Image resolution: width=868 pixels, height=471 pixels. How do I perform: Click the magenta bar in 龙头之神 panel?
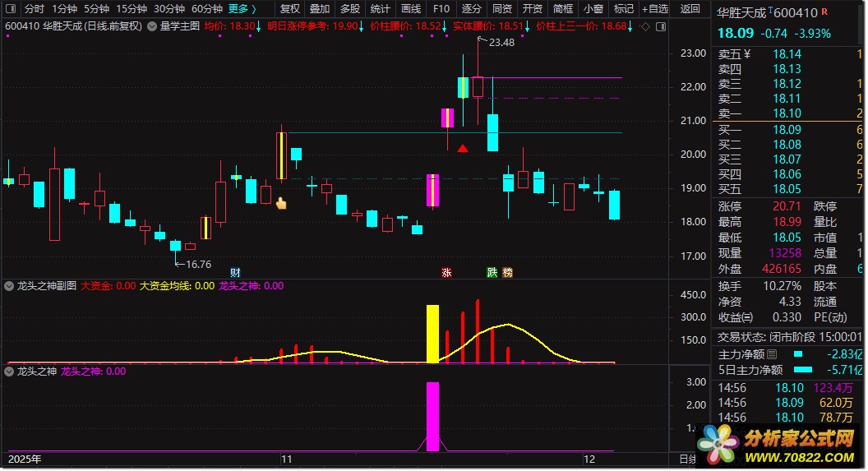tap(432, 416)
